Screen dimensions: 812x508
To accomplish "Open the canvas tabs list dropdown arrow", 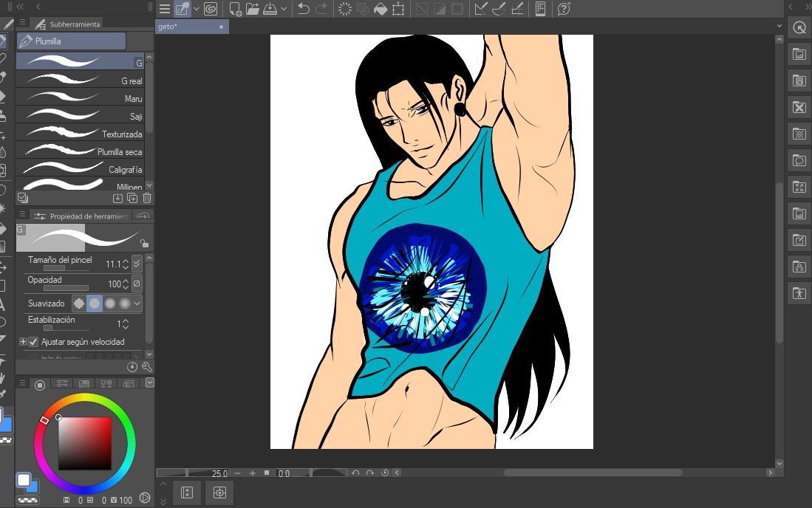I will pos(779,26).
